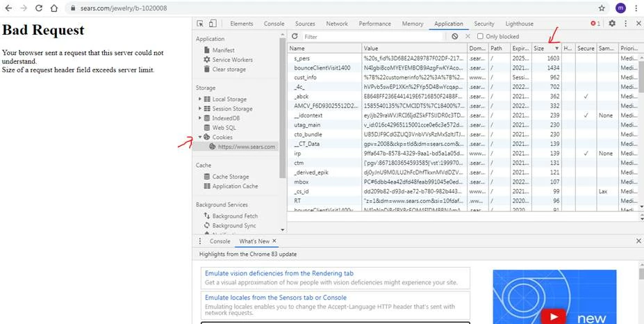Open the Lighthouse tab
644x324 pixels.
click(520, 24)
